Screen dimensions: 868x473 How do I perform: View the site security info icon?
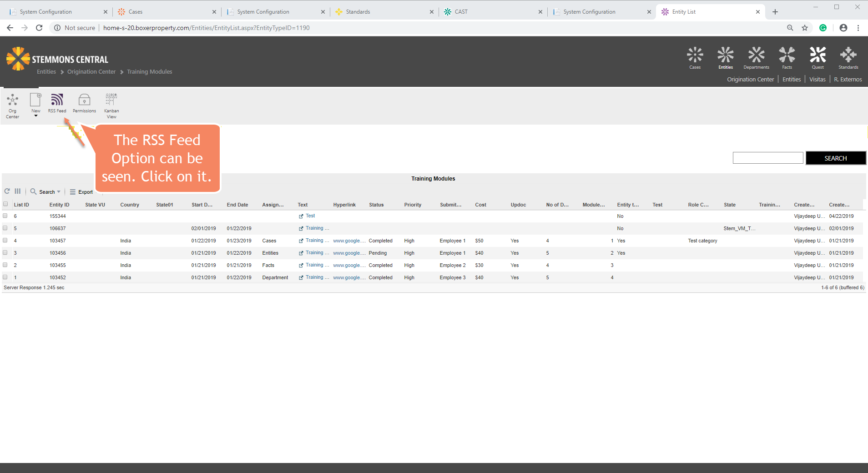[57, 28]
